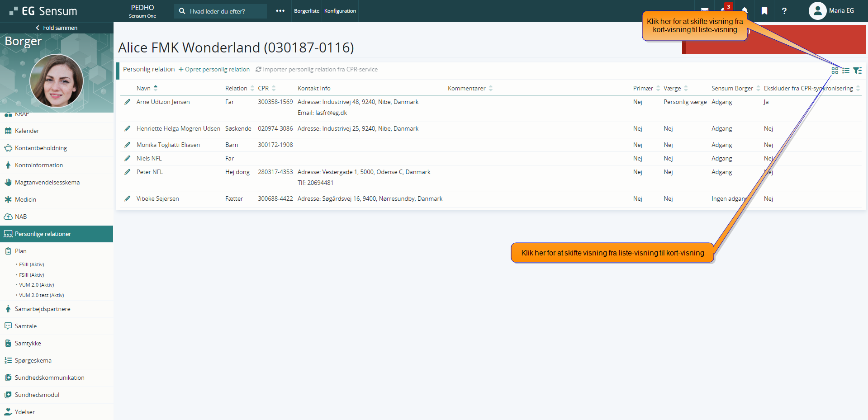Collapse sidebar with Fold sammen
The height and width of the screenshot is (420, 868).
[x=57, y=28]
